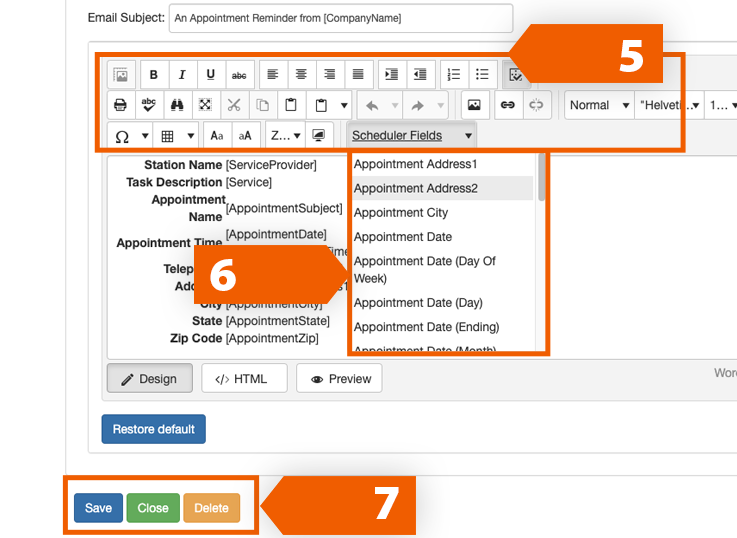Screen dimensions: 737x538
Task: Open the Scheduler Fields dropdown
Action: [411, 135]
